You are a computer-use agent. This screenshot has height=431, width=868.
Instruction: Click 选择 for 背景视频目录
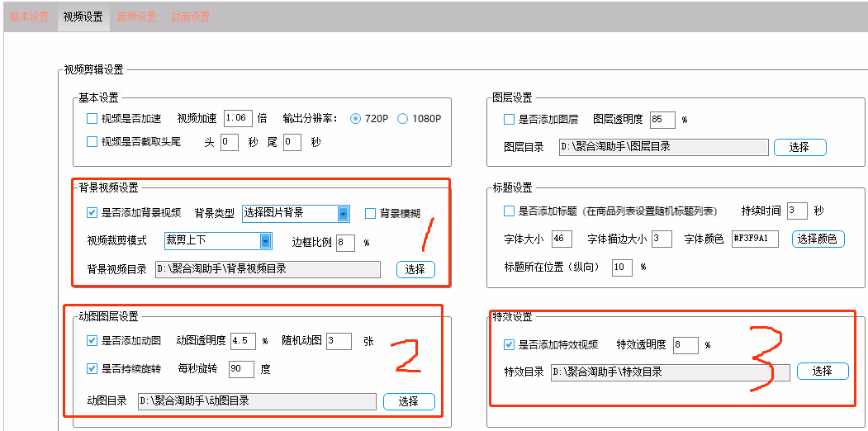pos(415,269)
